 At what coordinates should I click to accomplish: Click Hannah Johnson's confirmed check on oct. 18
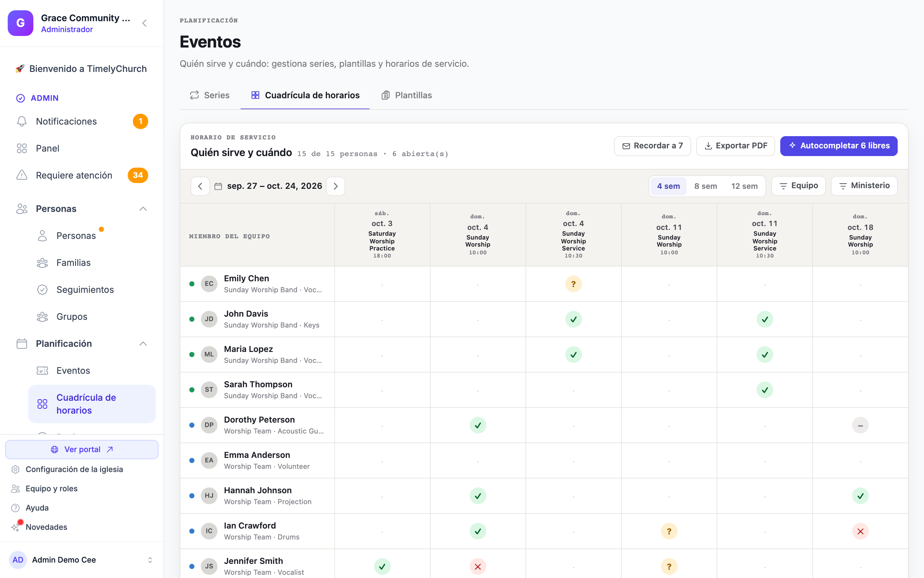(860, 496)
